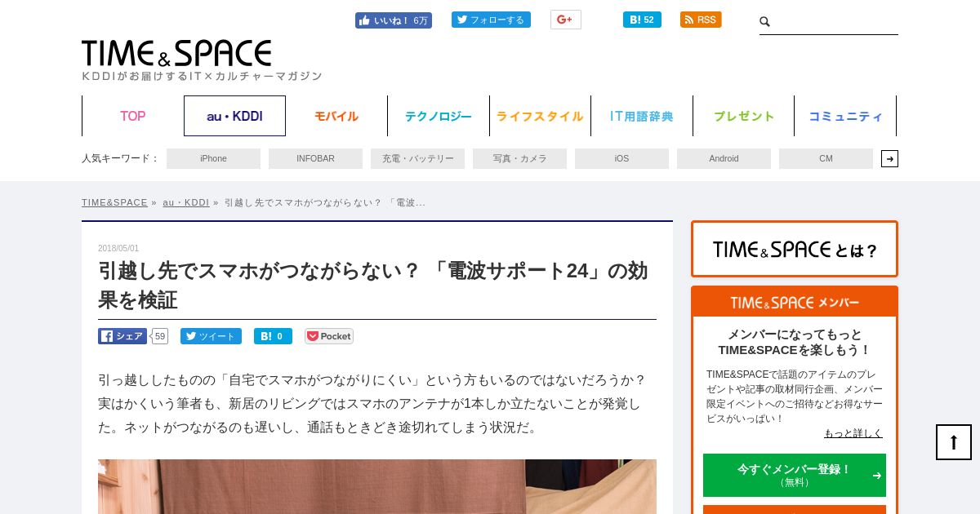The width and height of the screenshot is (980, 514).
Task: Click the TIME&SPACE メンバー sidebar header
Action: [x=795, y=302]
